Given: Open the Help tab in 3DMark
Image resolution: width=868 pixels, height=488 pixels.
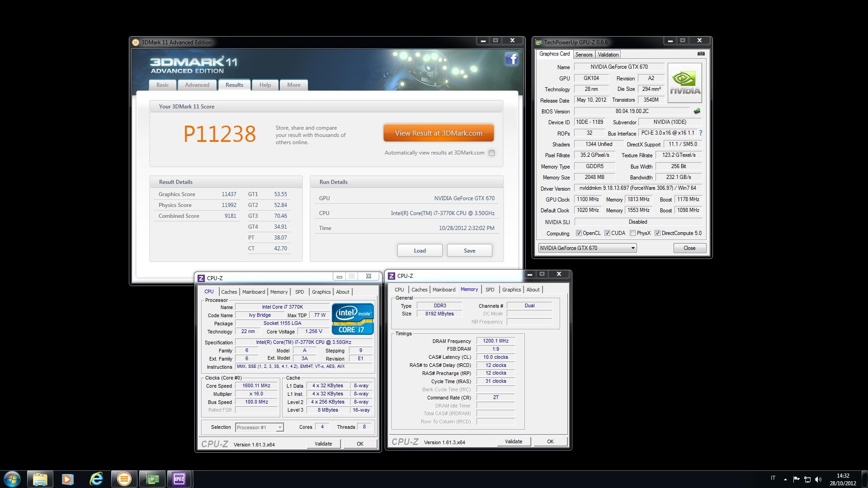Looking at the screenshot, I should (265, 85).
